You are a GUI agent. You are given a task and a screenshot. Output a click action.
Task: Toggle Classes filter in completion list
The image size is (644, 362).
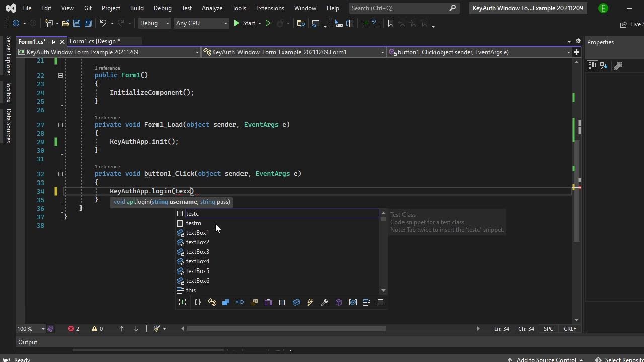click(212, 302)
